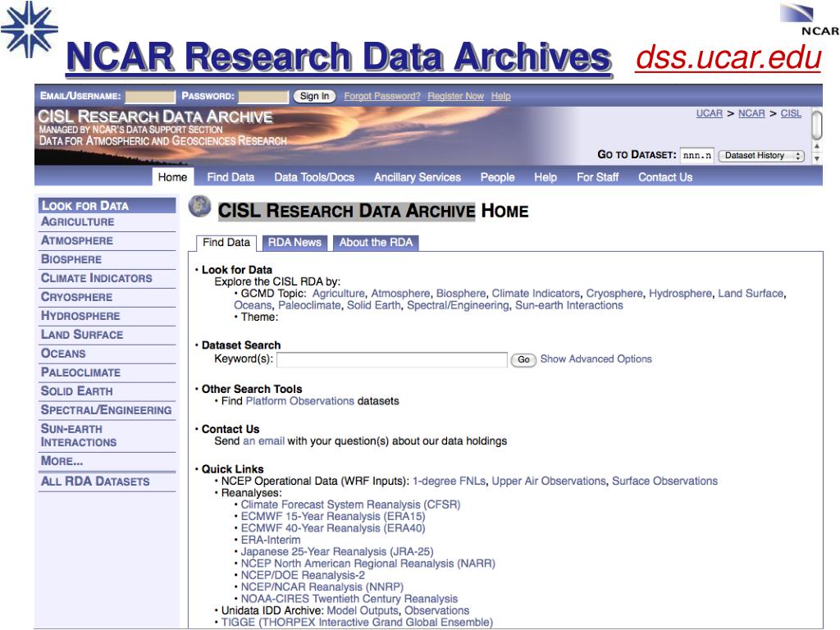
Task: Click the CISL breadcrumb link
Action: tap(791, 113)
